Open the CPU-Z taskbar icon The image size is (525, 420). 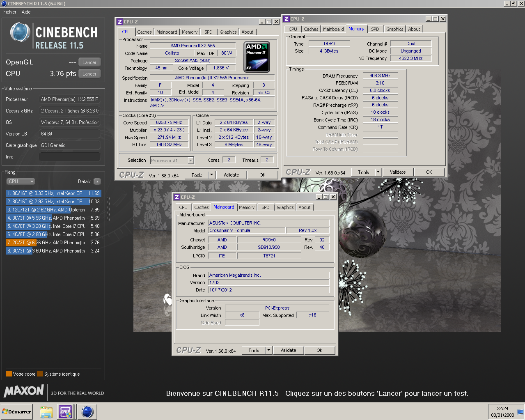66,412
